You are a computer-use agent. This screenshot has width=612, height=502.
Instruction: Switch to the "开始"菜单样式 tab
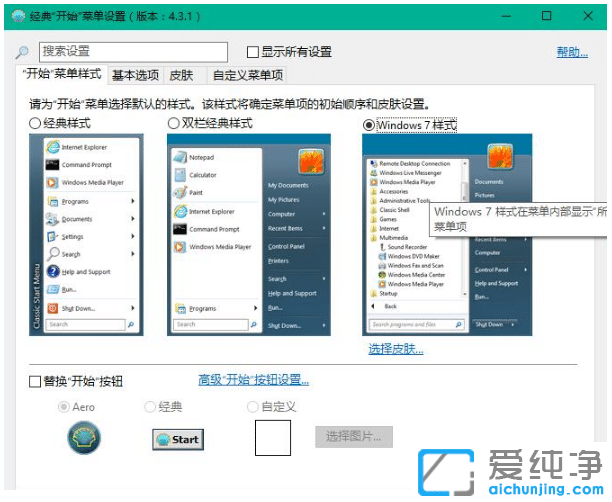tap(62, 74)
